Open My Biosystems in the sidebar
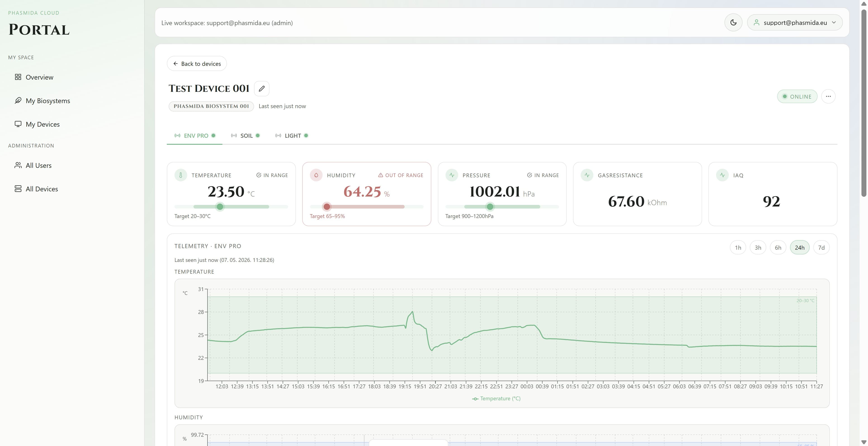The height and width of the screenshot is (446, 868). (48, 101)
